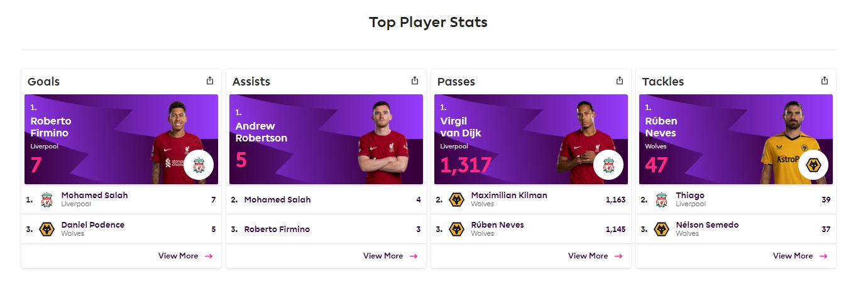Share the Tackles stats card
The image size is (868, 288).
825,80
